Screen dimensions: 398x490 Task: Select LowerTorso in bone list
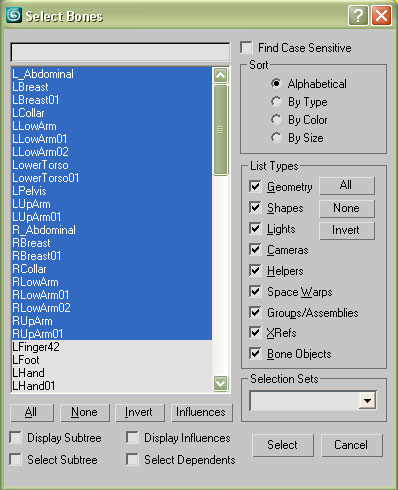click(x=112, y=165)
